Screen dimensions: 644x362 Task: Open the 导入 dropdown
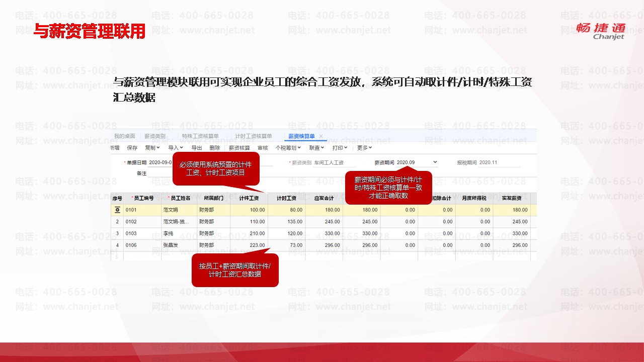coord(176,148)
